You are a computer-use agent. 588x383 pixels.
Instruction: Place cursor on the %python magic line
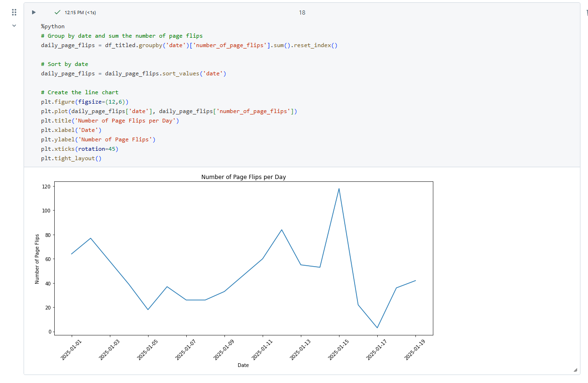(53, 26)
